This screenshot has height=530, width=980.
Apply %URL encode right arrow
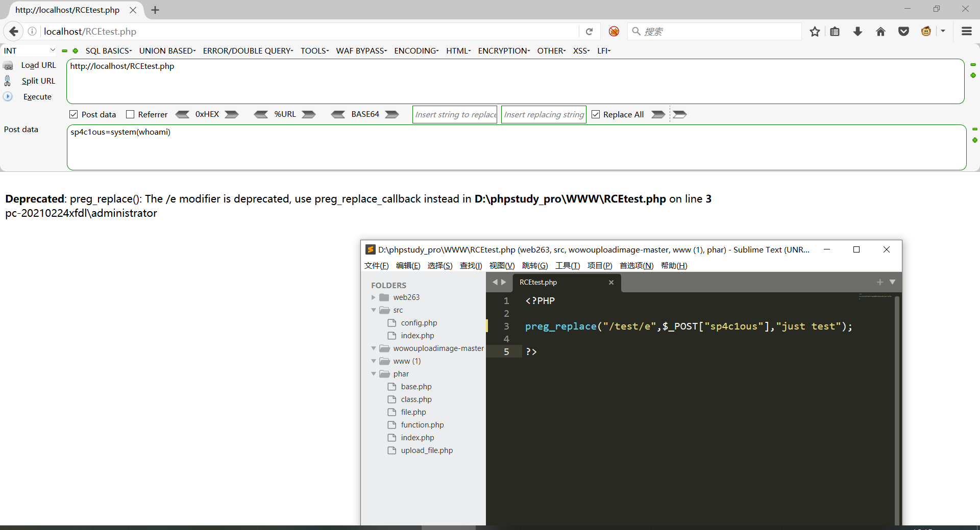point(309,114)
